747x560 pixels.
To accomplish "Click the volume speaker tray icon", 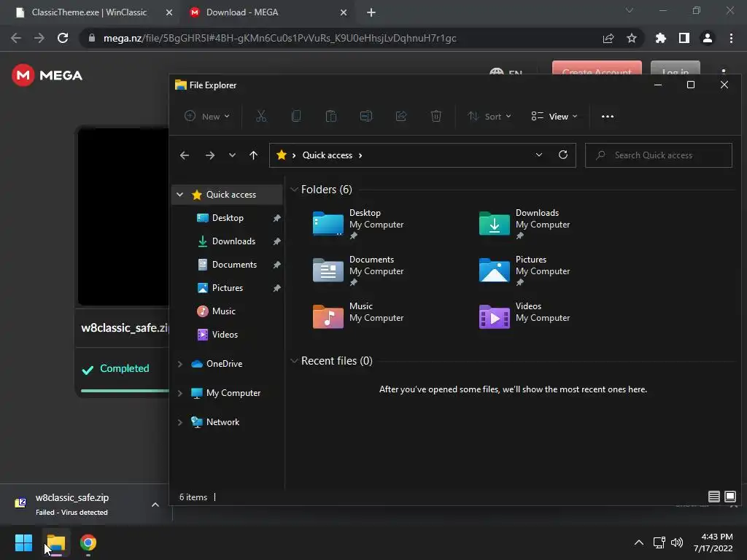I will [676, 542].
